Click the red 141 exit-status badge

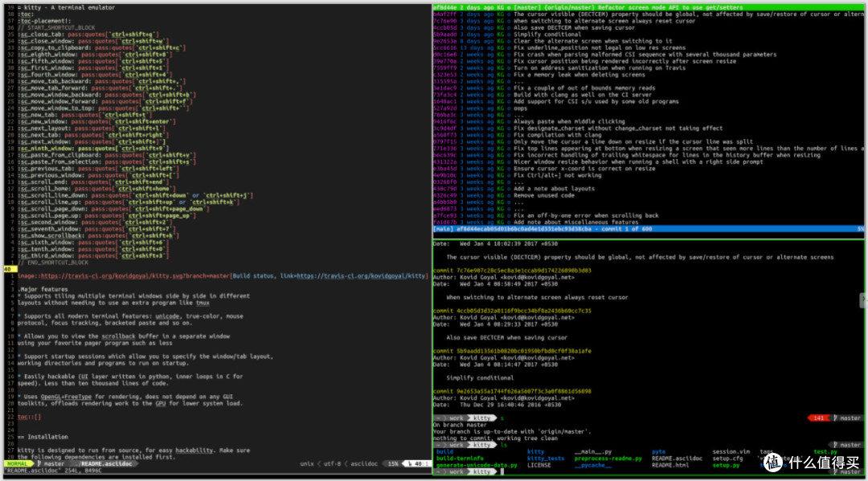coord(819,418)
